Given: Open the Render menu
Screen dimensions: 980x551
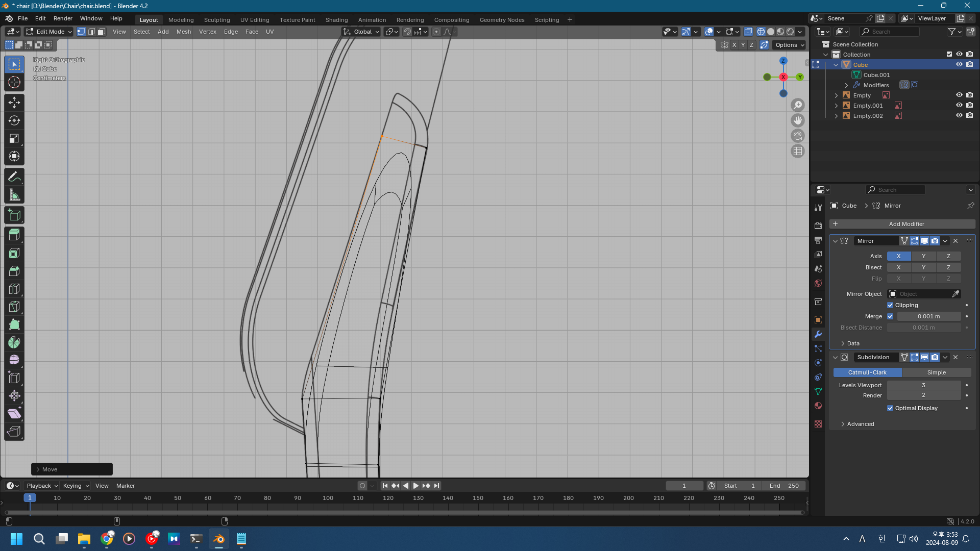Looking at the screenshot, I should pos(63,18).
